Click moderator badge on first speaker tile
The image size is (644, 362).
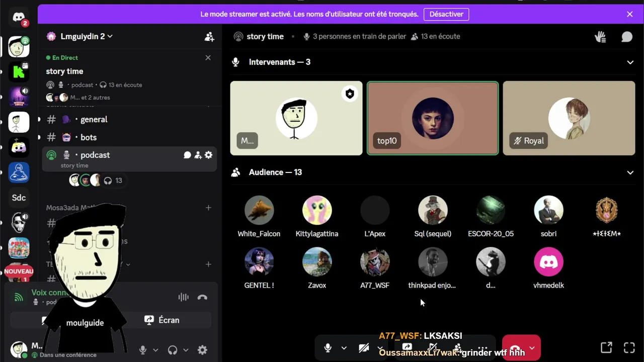click(x=350, y=94)
